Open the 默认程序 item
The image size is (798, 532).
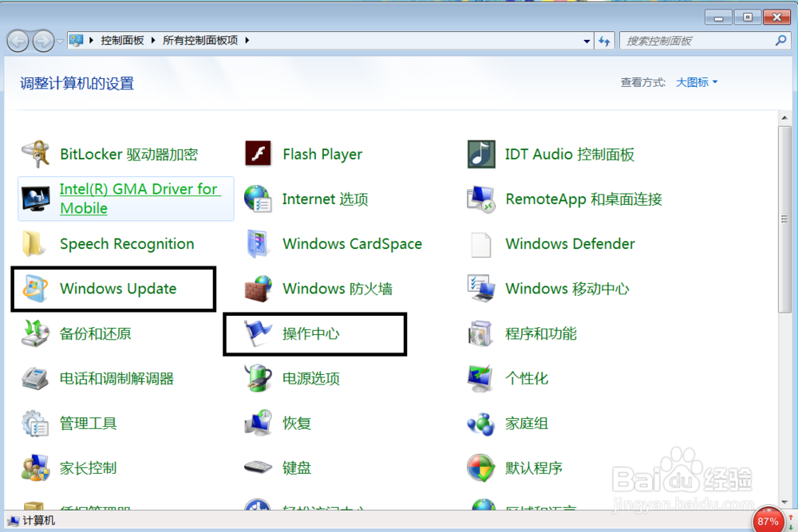(x=535, y=467)
